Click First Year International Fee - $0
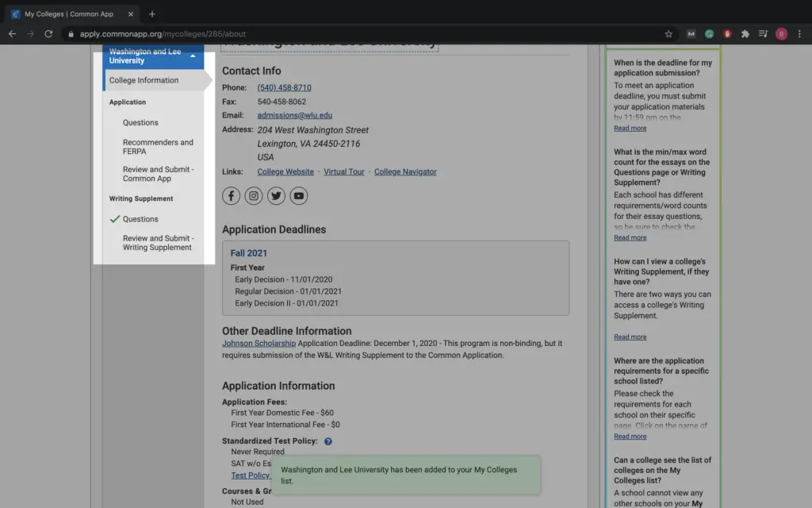 click(x=285, y=425)
